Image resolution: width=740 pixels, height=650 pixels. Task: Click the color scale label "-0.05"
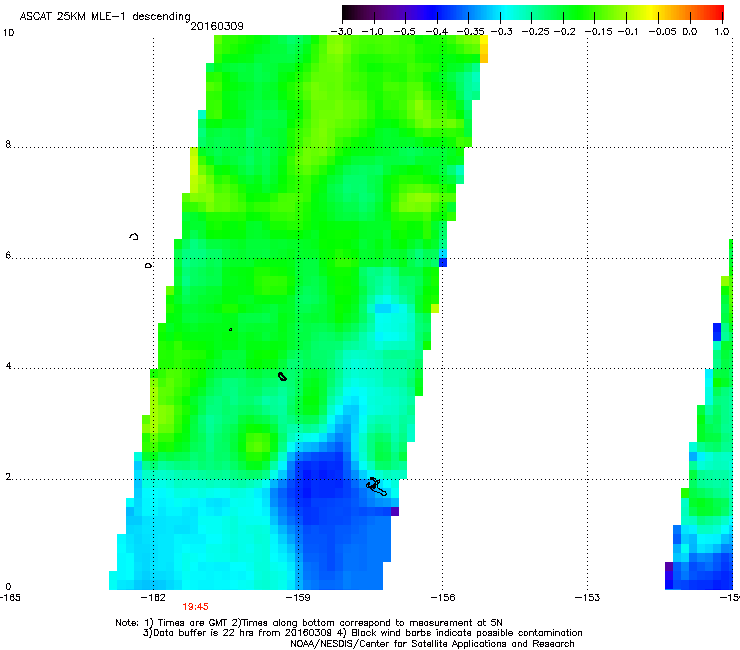663,32
